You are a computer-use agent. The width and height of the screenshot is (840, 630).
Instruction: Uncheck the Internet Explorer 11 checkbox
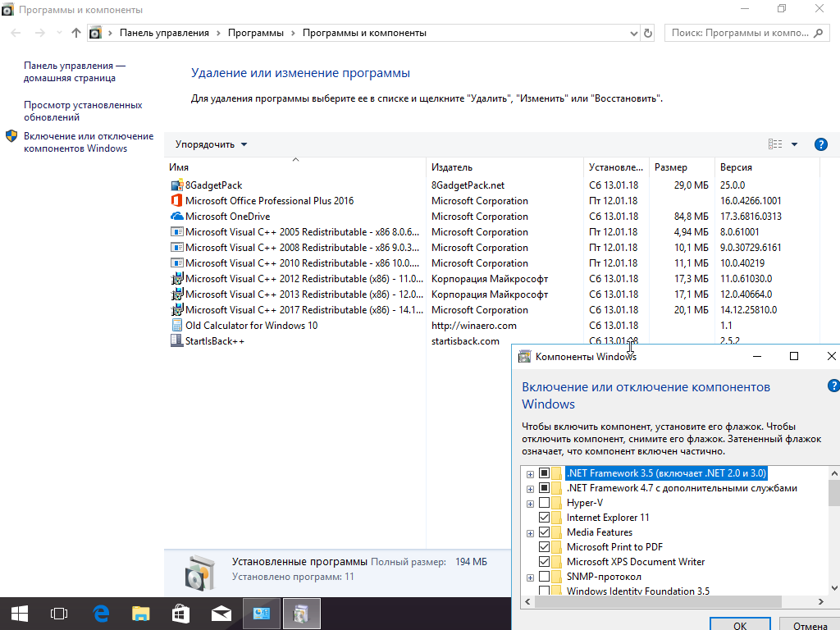544,518
